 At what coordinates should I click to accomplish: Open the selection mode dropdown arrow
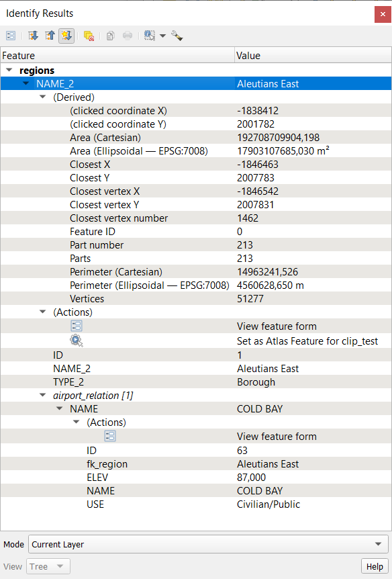pos(163,36)
